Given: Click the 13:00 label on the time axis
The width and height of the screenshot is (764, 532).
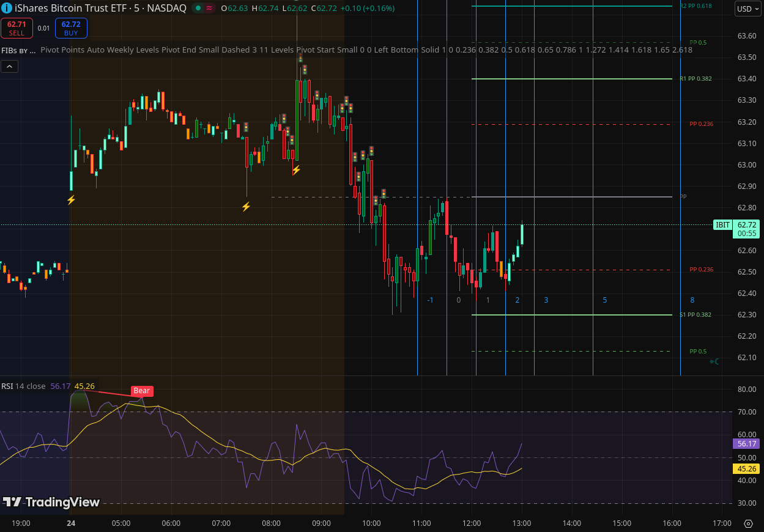Looking at the screenshot, I should [x=522, y=523].
